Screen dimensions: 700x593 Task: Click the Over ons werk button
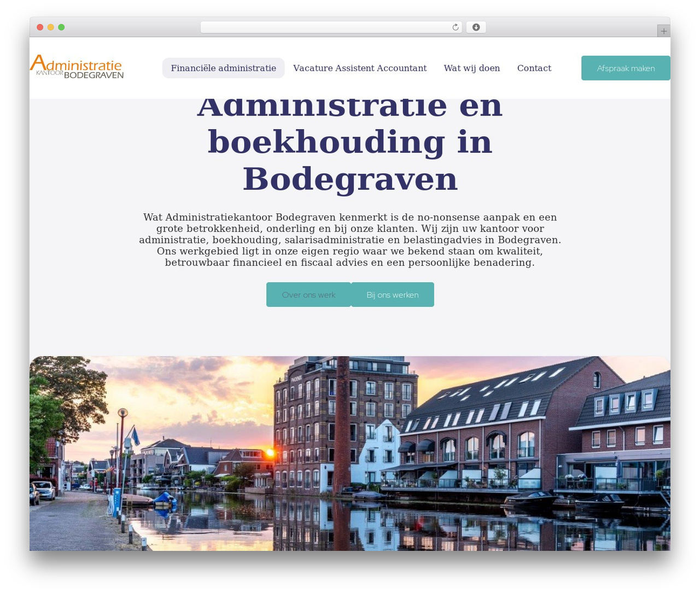tap(308, 294)
